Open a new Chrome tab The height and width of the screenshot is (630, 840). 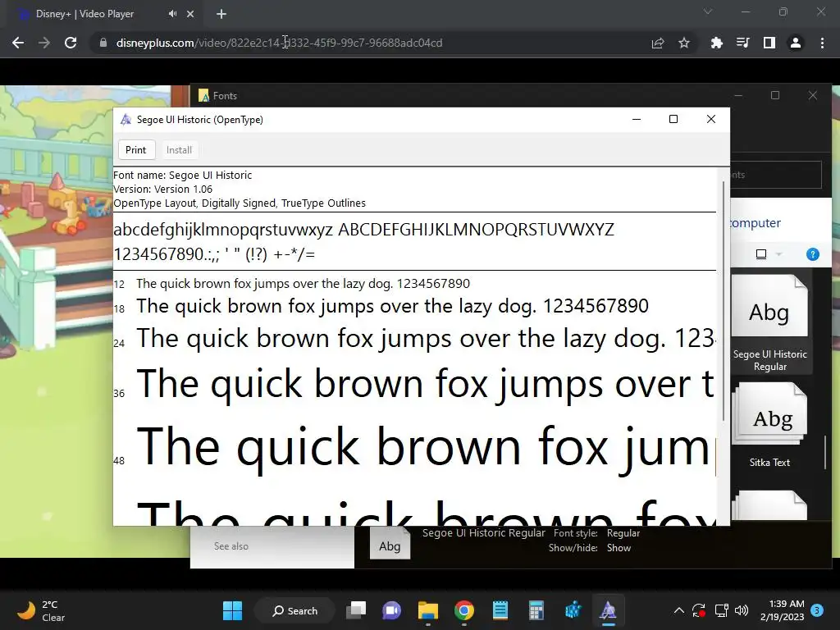pos(221,14)
